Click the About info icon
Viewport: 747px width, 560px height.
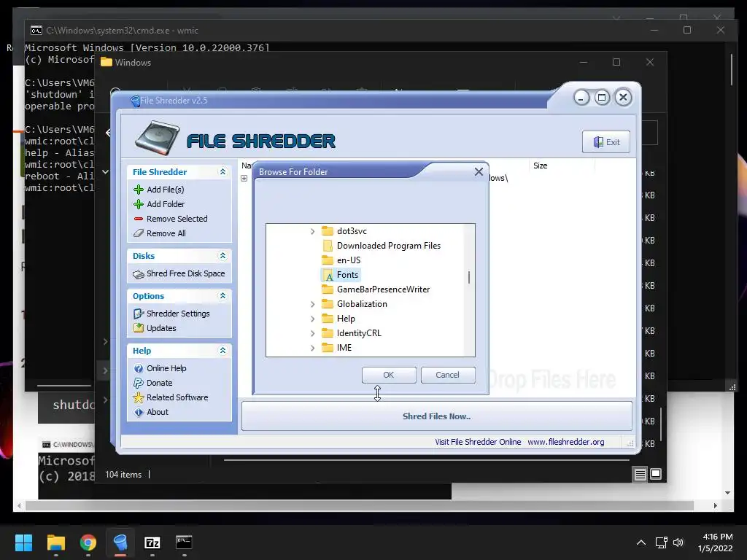(139, 413)
